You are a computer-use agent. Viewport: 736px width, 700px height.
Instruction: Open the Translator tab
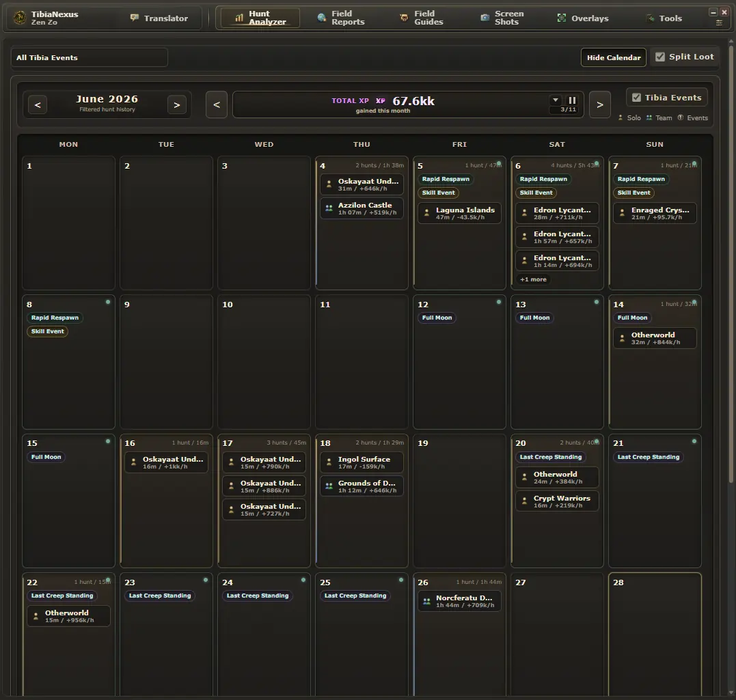159,18
